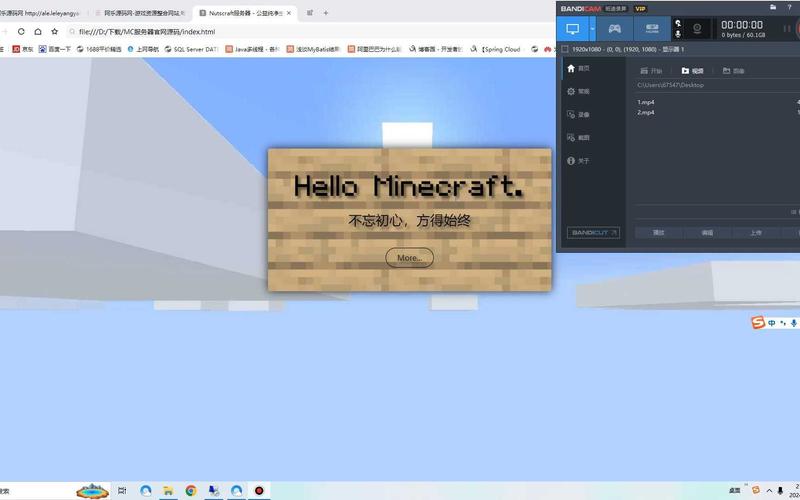Toggle microphone icon in Bandicam toolbar
Image resolution: width=800 pixels, height=500 pixels.
[x=678, y=34]
